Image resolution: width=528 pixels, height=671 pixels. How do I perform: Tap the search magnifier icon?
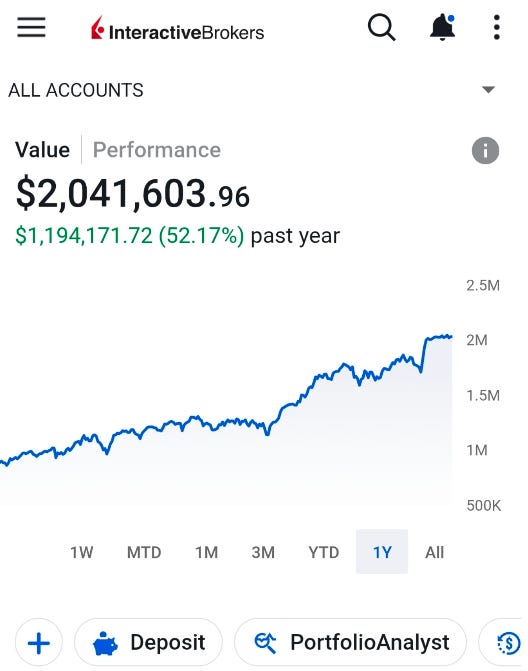click(381, 27)
